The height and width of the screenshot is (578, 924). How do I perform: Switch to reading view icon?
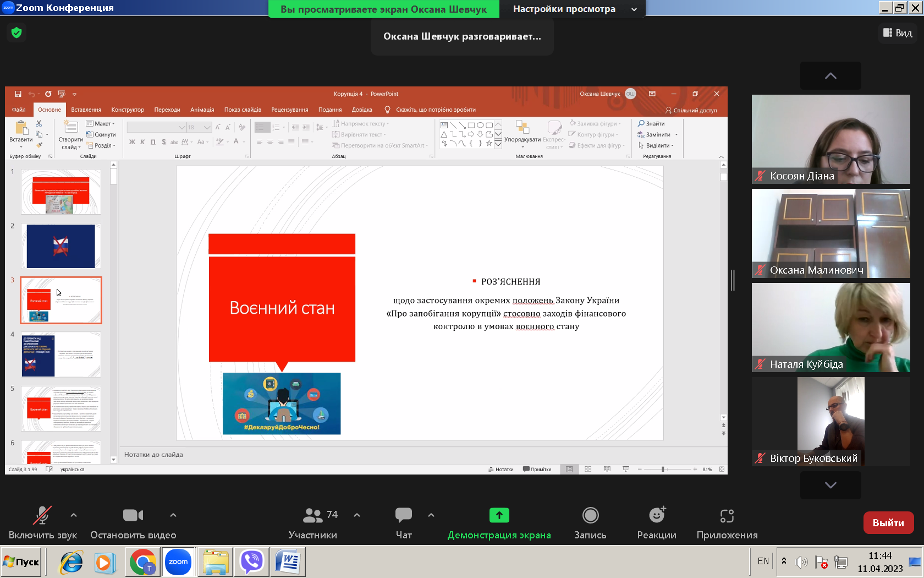pos(607,470)
